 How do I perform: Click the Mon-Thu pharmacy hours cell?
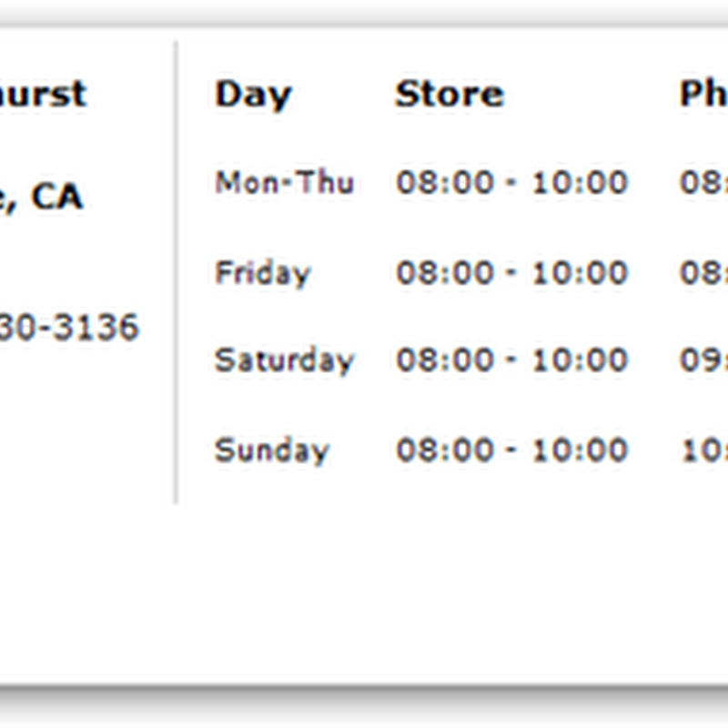coord(703,183)
